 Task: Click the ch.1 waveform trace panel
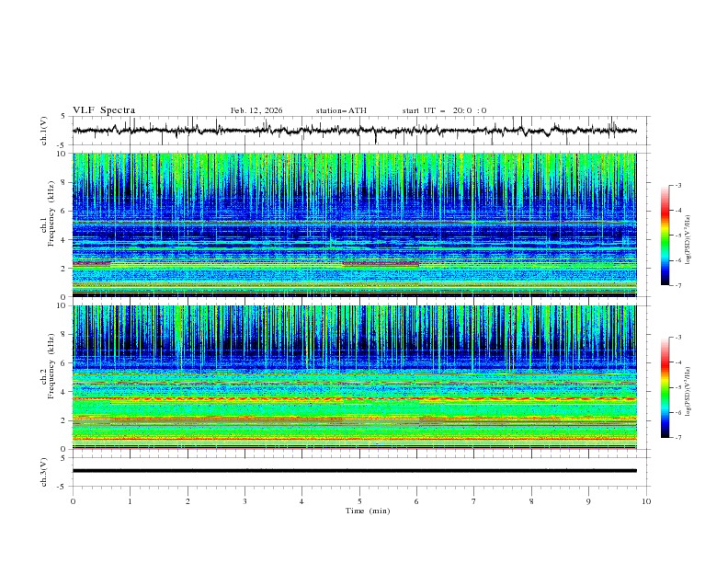click(358, 131)
